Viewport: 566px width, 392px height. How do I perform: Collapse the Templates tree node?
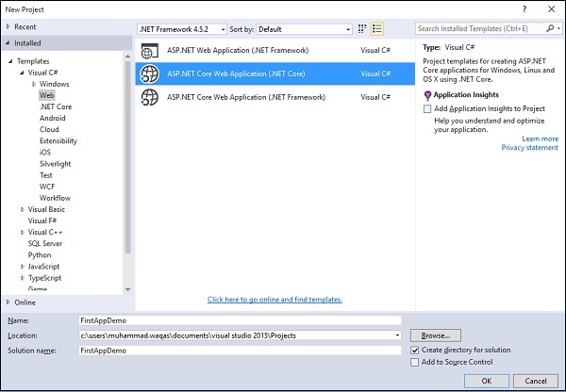click(x=10, y=61)
